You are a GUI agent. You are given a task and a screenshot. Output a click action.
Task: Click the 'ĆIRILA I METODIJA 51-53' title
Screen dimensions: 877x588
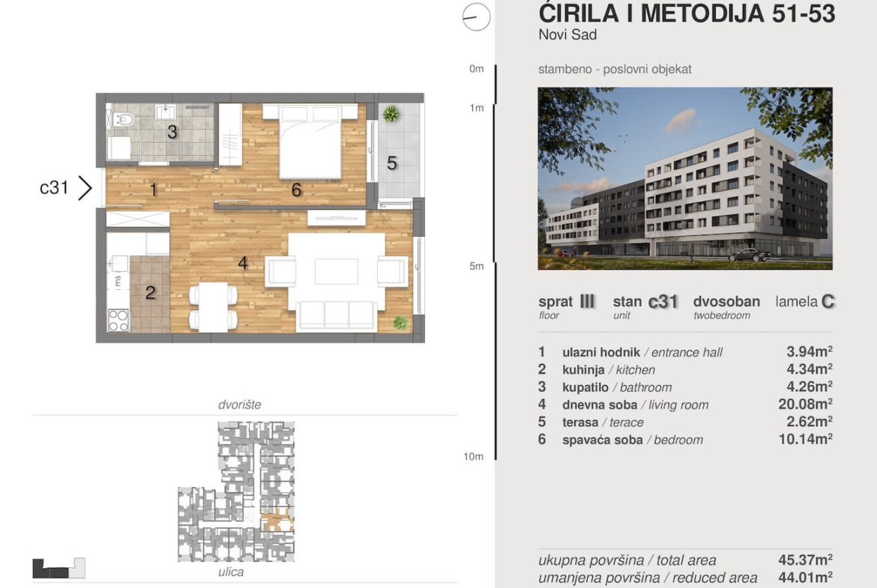point(686,13)
